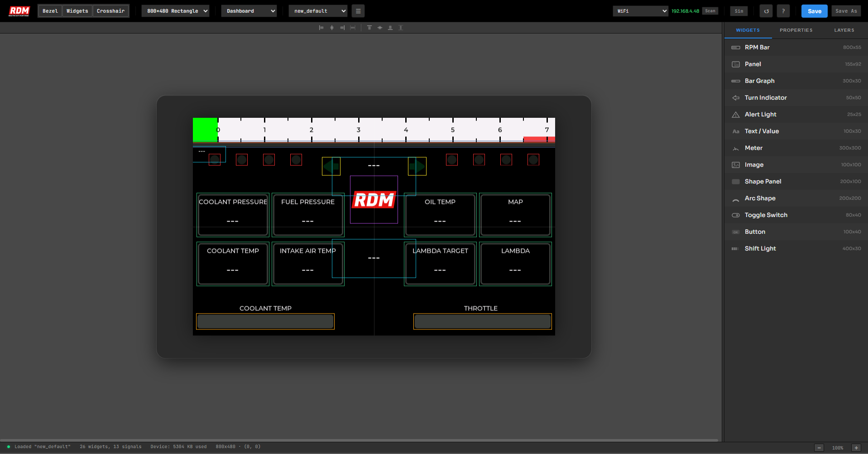Select the LAMBDA TARGET panel on canvas
This screenshot has height=454, width=868.
[440, 264]
